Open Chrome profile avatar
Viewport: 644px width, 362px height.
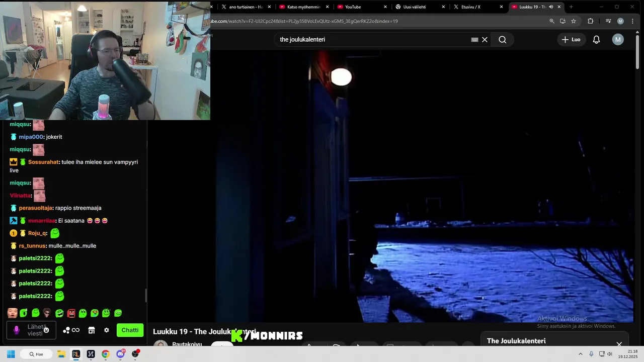[620, 21]
